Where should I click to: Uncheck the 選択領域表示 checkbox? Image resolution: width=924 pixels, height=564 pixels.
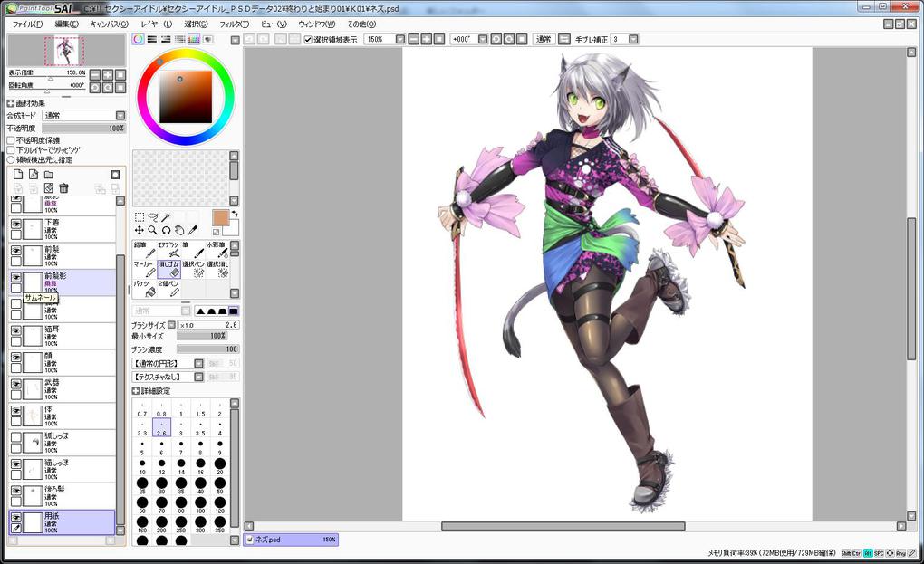(x=308, y=40)
